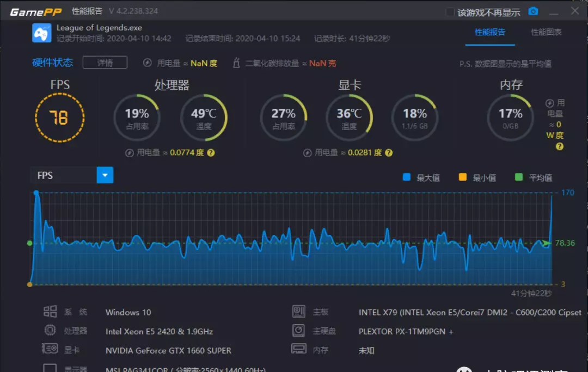Click the GPU memory gauge showing 18%
Image resolution: width=588 pixels, height=372 pixels.
click(415, 117)
